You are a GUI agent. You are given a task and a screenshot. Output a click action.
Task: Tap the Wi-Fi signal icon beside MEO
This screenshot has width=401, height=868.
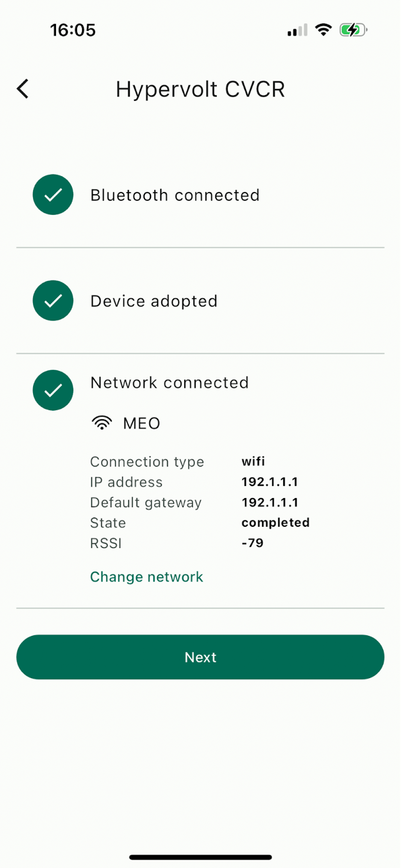(x=102, y=422)
